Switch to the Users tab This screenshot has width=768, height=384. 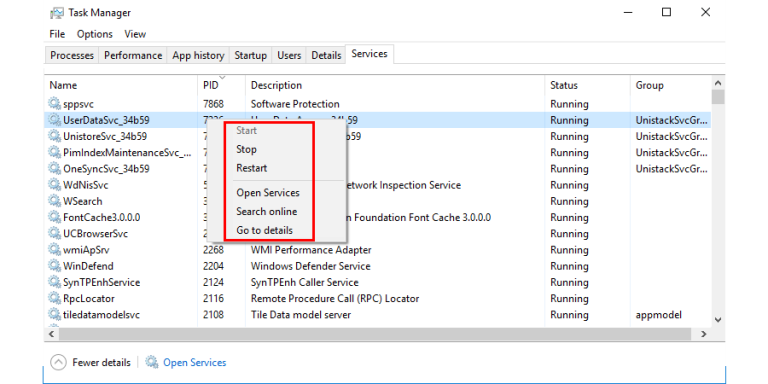click(289, 55)
